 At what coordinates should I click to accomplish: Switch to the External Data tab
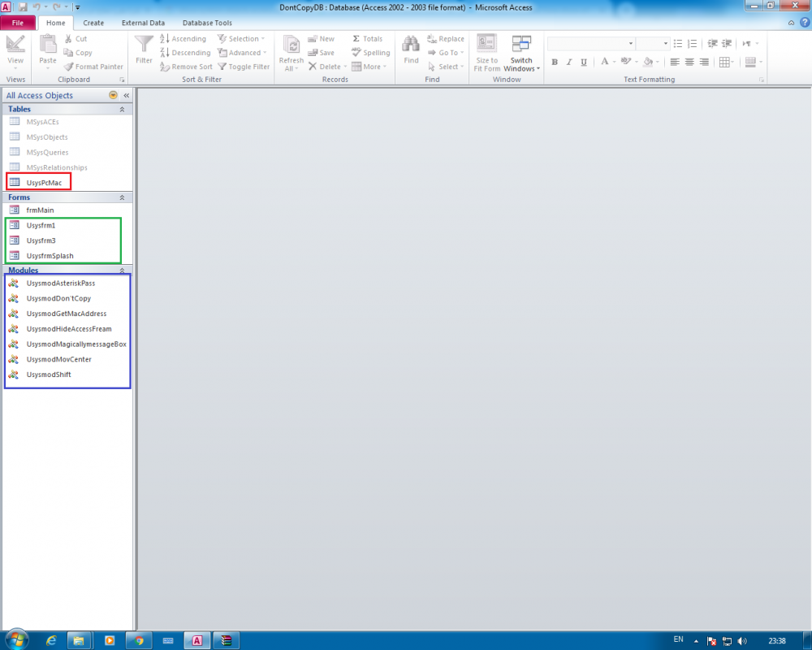coord(143,23)
